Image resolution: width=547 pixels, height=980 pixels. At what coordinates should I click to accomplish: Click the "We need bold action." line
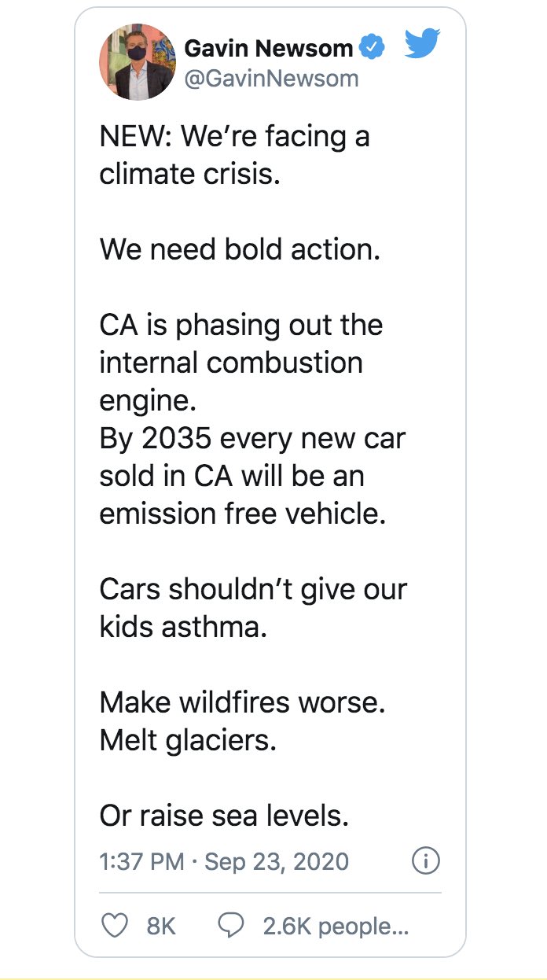pos(240,249)
